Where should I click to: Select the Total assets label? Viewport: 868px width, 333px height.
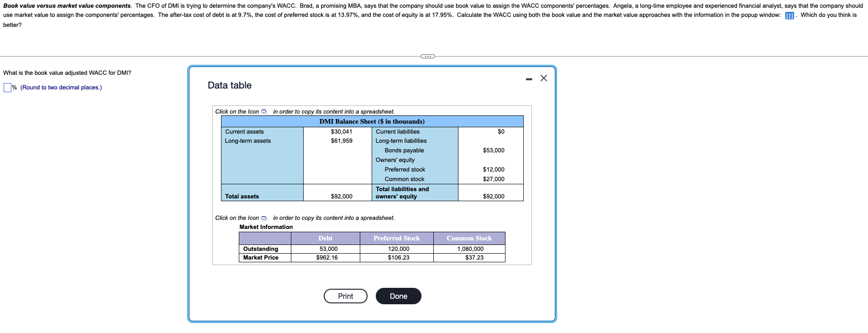[x=242, y=197]
